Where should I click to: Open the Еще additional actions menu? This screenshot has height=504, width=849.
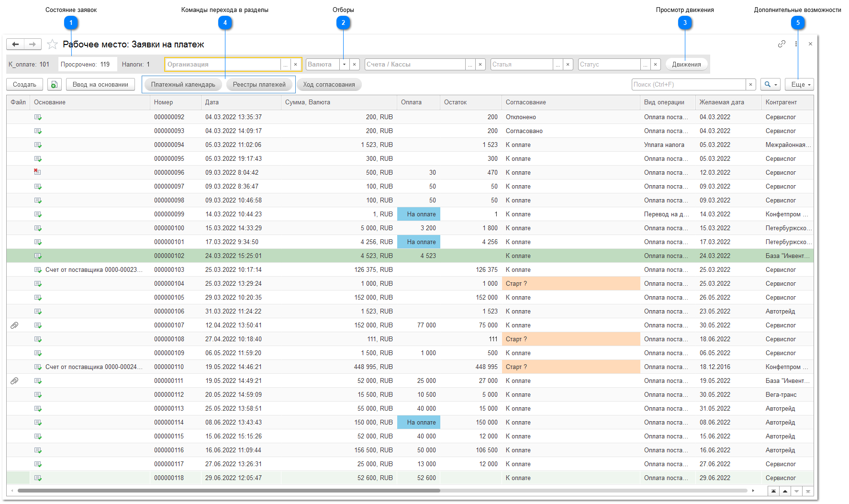click(800, 85)
